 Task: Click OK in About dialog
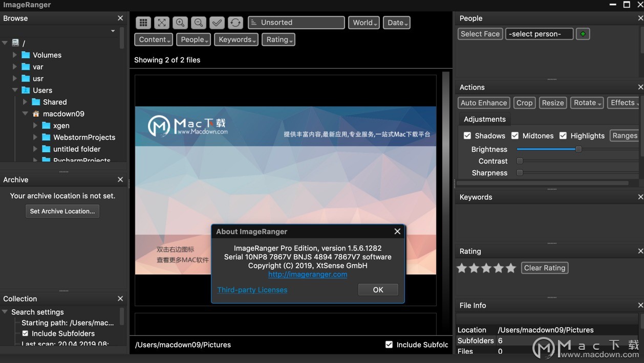pyautogui.click(x=378, y=290)
